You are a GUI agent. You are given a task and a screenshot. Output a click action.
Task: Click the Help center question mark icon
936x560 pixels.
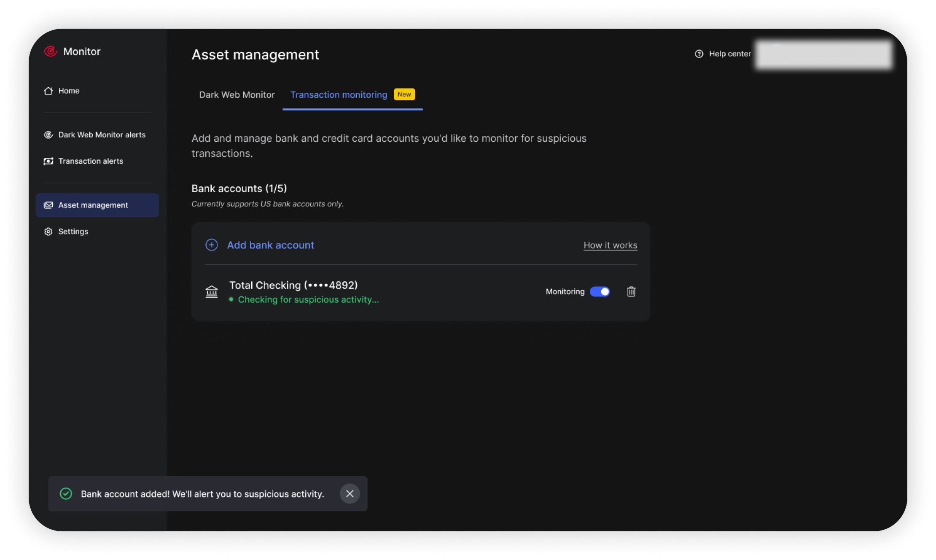[x=699, y=54]
